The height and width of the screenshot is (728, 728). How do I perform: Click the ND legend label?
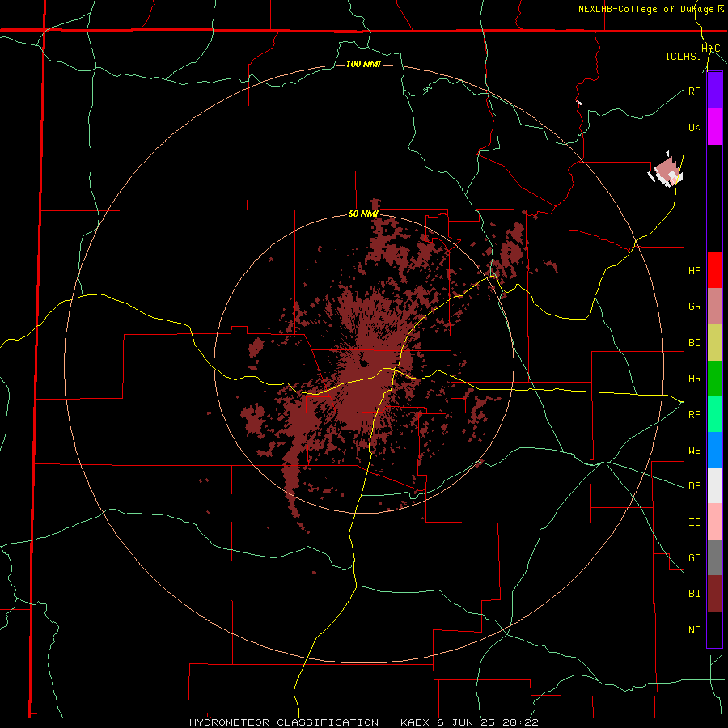[694, 629]
